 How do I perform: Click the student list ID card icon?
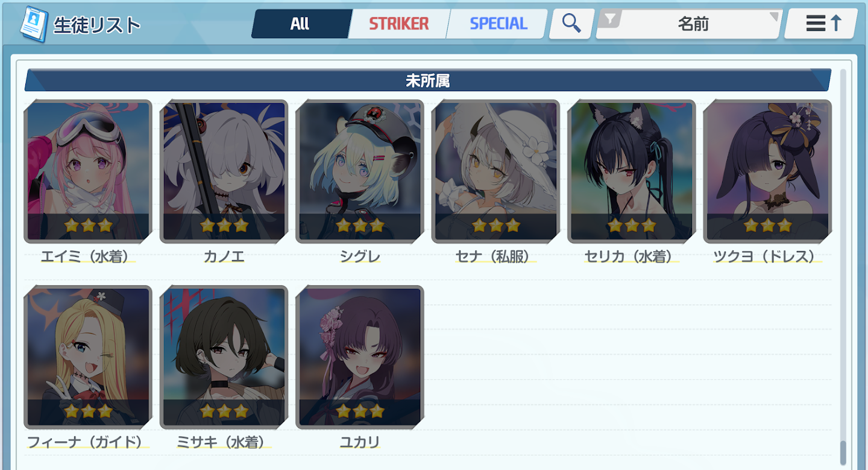(x=33, y=24)
